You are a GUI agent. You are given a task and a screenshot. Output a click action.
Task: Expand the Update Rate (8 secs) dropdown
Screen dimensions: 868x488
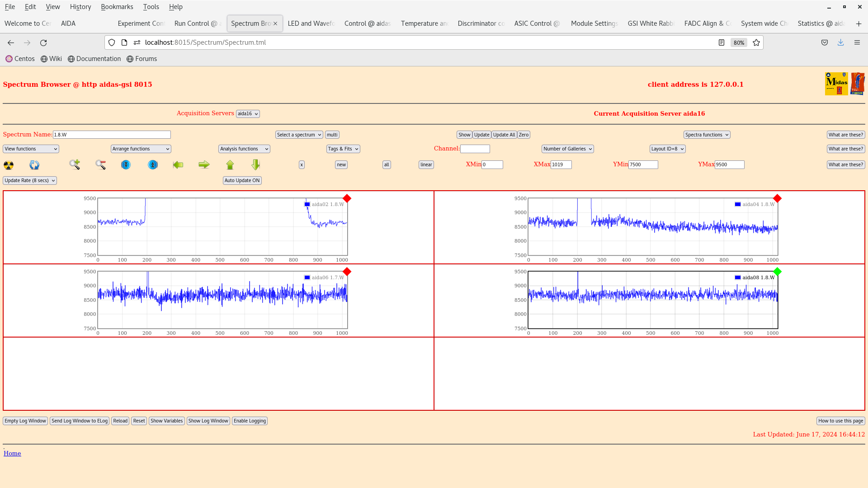[x=30, y=180]
